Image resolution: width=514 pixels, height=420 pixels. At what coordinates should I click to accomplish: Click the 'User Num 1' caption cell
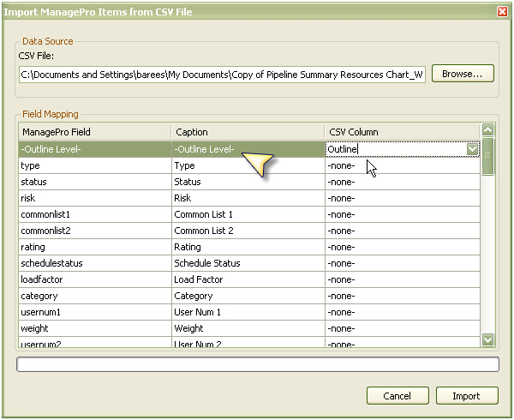coord(248,312)
